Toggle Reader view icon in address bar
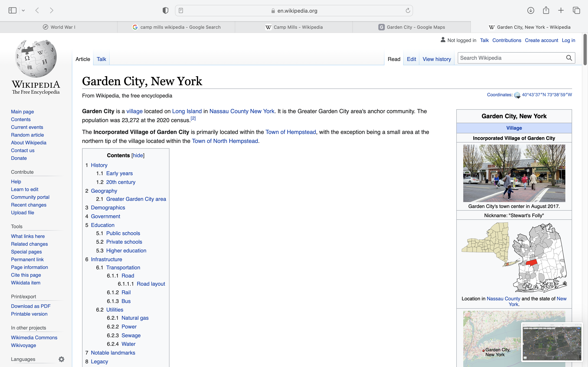This screenshot has height=367, width=588. point(181,10)
